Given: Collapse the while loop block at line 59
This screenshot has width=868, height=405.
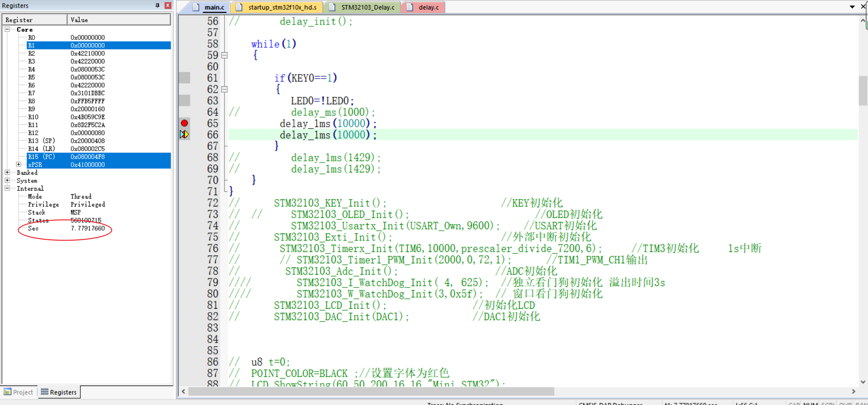Looking at the screenshot, I should (224, 55).
